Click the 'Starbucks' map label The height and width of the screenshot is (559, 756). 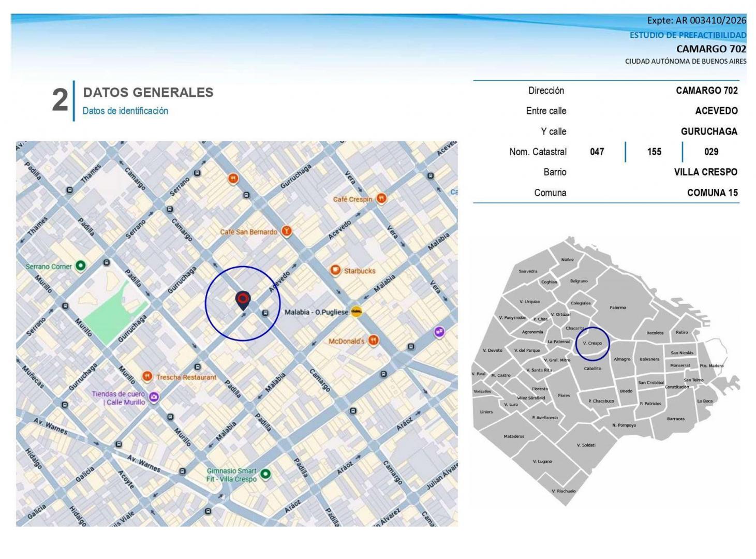click(360, 271)
